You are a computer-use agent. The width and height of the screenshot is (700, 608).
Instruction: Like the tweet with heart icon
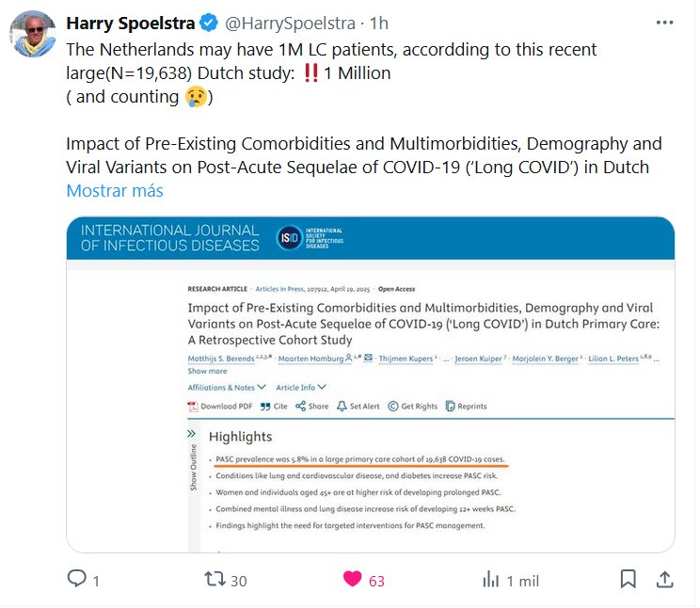coord(353,579)
